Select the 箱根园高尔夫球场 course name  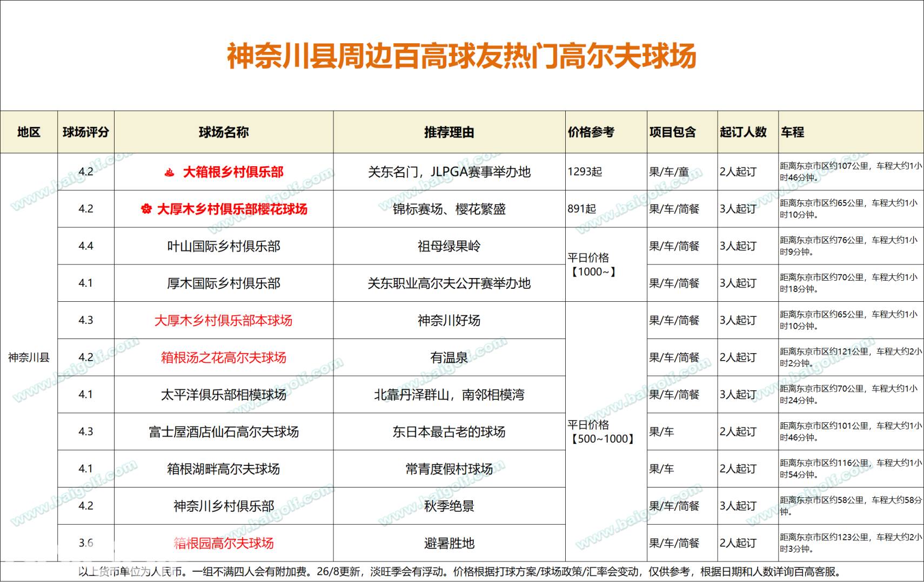coord(224,543)
